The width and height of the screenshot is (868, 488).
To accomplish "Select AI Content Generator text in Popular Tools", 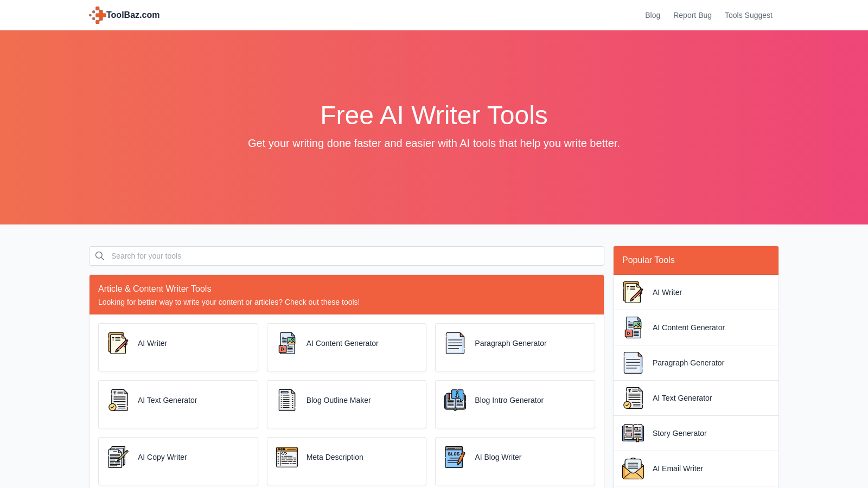I will pyautogui.click(x=688, y=328).
